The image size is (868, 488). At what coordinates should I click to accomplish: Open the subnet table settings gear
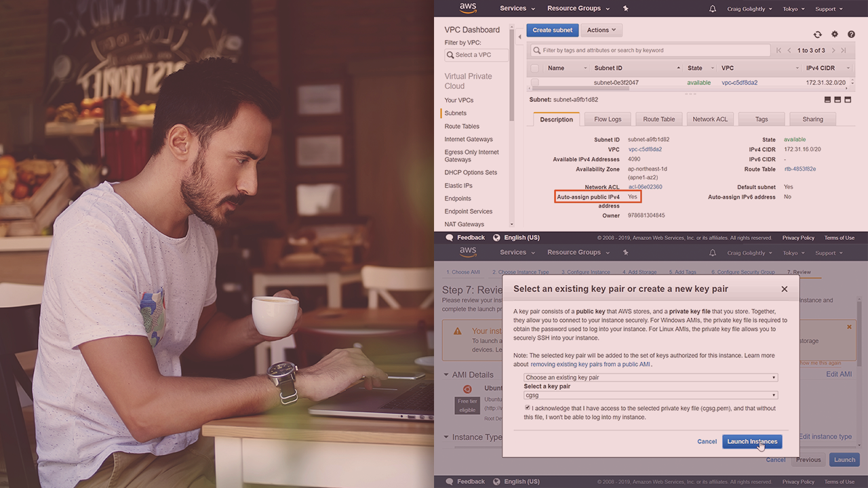pos(835,35)
